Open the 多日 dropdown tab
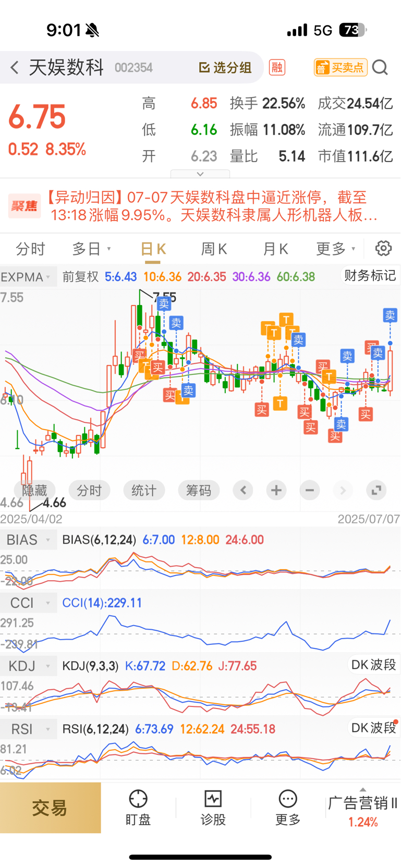Screen dimensions: 401x868 pos(91,249)
